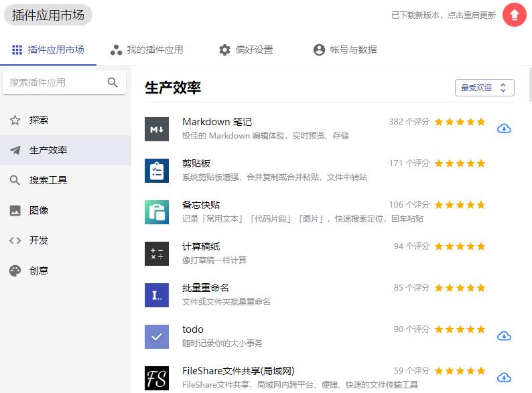Open the 备忘快贴 plugin title
The image size is (532, 393).
201,205
